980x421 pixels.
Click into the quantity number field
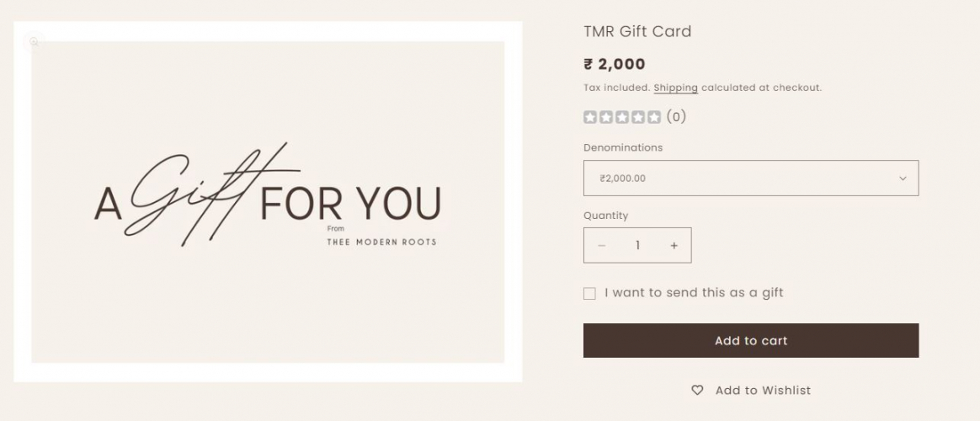tap(637, 245)
